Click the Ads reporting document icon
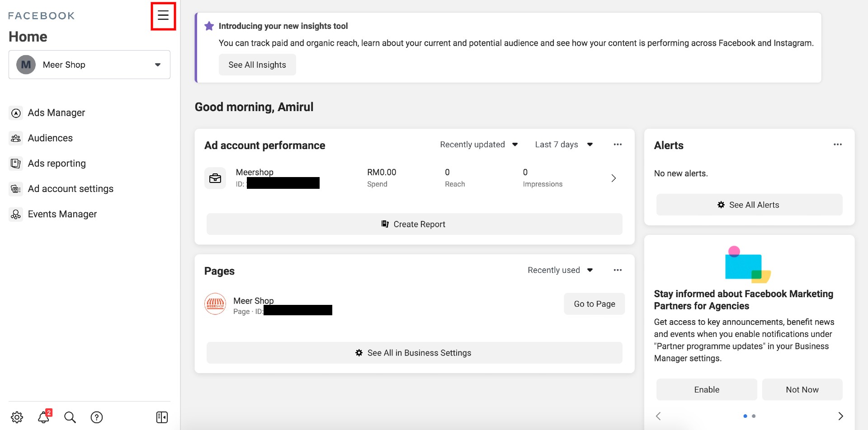 pyautogui.click(x=16, y=164)
